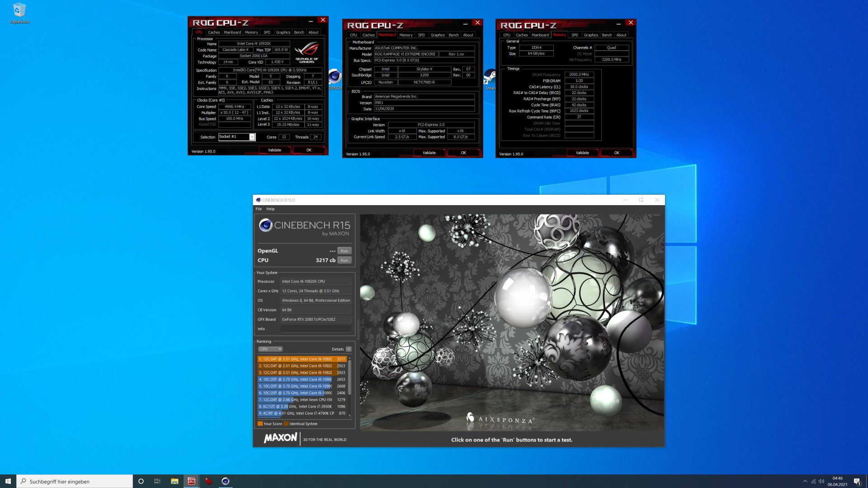
Task: Select ranking entry 4 with score 2653
Action: point(302,380)
